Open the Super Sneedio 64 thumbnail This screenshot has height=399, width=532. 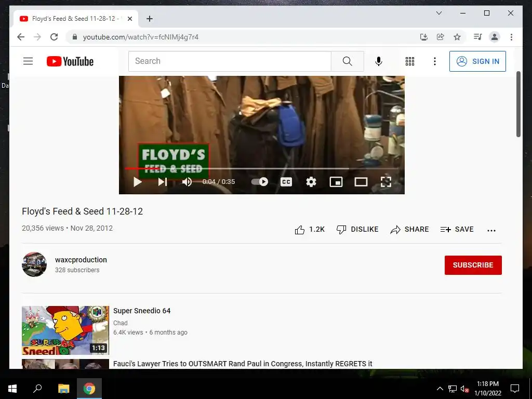(65, 330)
